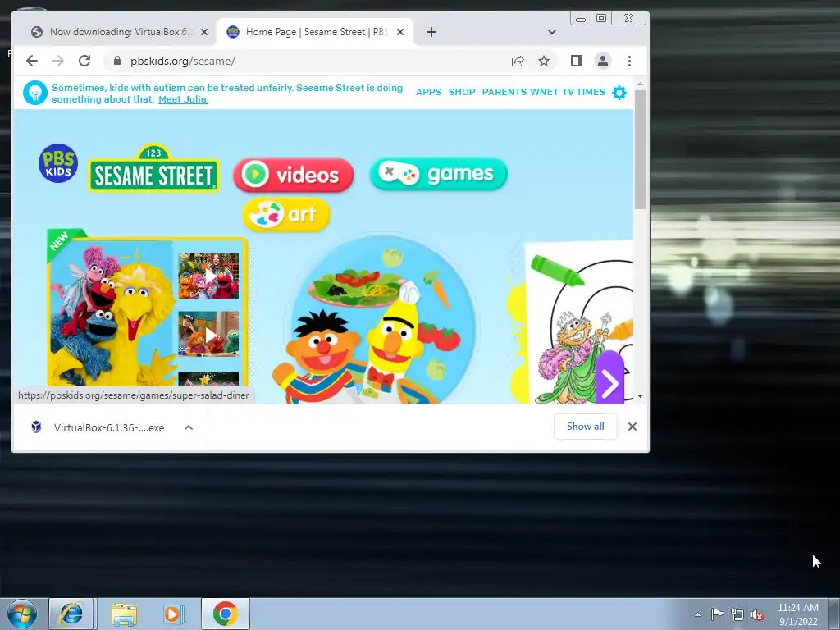
Task: Open the teal games button
Action: [x=438, y=174]
